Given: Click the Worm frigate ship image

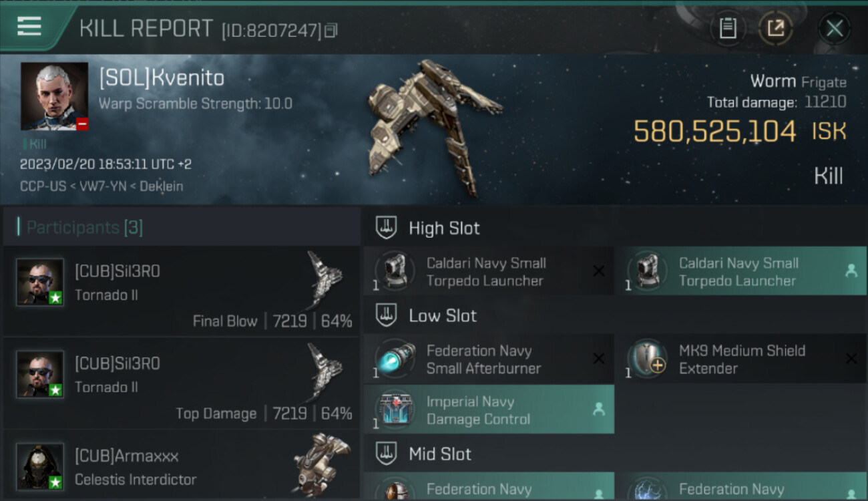Looking at the screenshot, I should 431,127.
